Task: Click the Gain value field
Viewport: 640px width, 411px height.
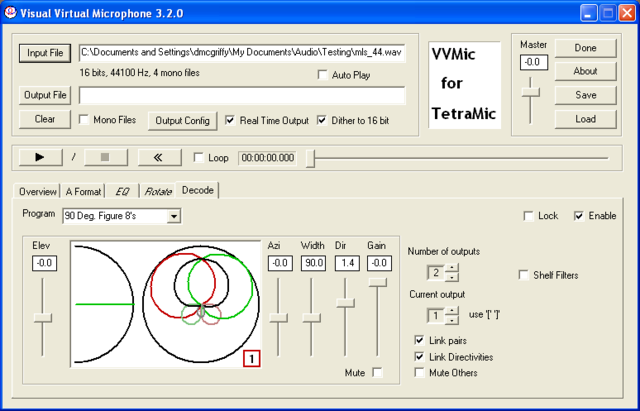Action: click(x=379, y=263)
